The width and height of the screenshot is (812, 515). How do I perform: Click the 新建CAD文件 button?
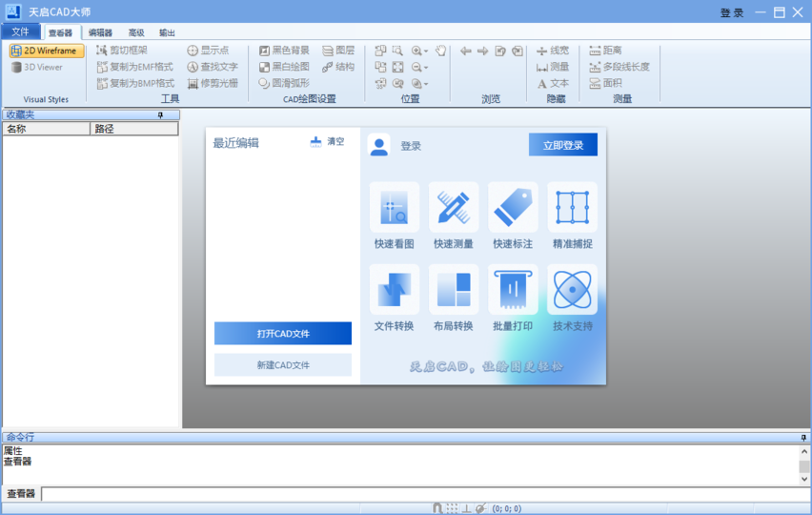click(283, 365)
